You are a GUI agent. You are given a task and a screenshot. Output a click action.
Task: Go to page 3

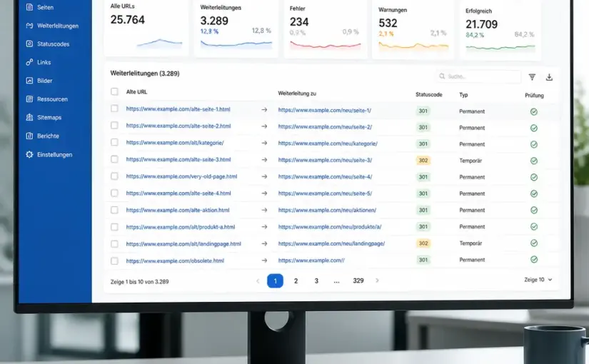pyautogui.click(x=316, y=280)
